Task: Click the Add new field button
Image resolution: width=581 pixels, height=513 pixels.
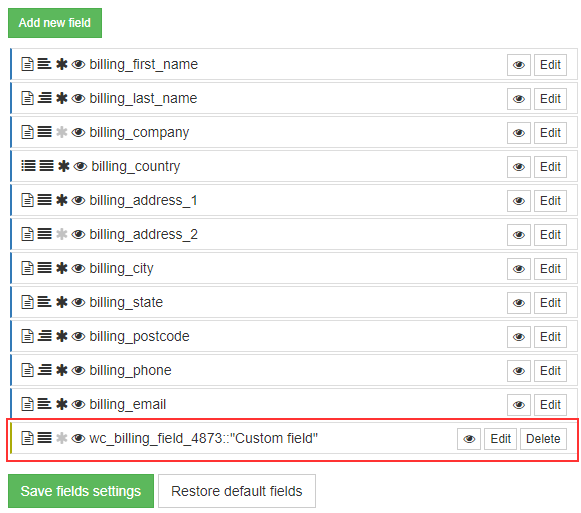Action: click(x=55, y=23)
